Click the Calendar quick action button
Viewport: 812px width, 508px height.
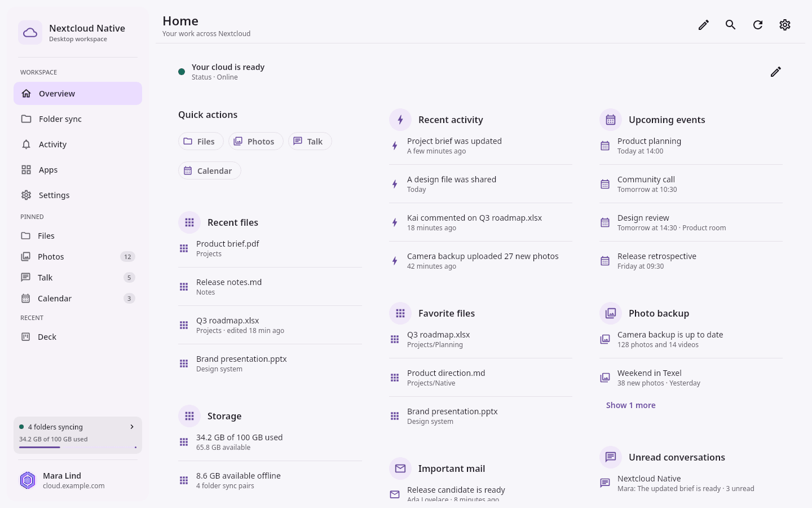(210, 170)
